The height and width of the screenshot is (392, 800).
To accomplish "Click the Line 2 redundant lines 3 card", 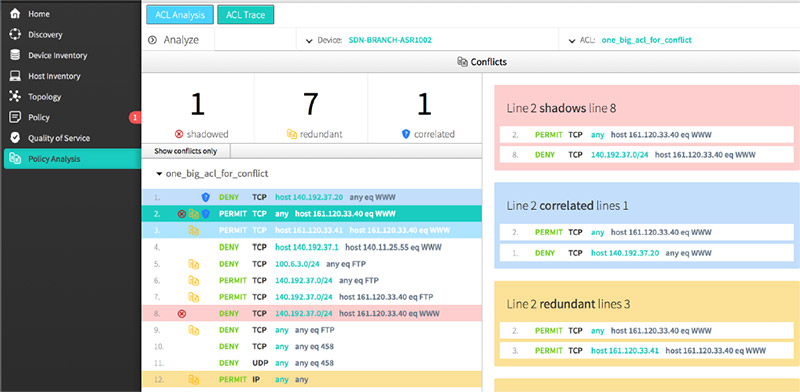I will [x=647, y=323].
